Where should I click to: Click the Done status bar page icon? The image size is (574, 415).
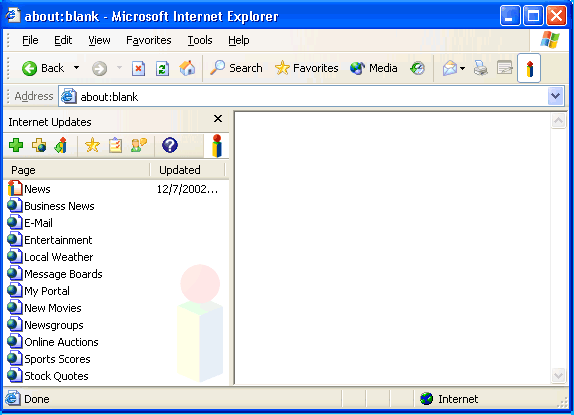pos(12,398)
